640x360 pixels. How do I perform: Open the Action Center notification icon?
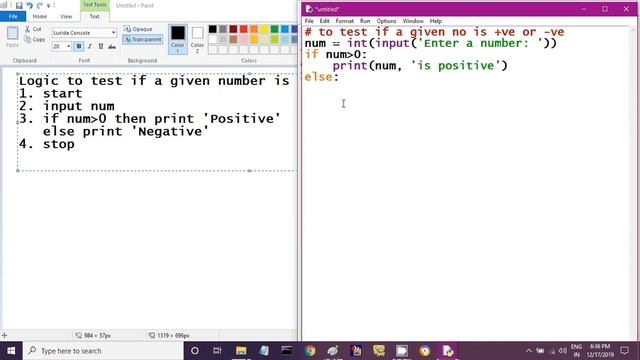[x=624, y=351]
